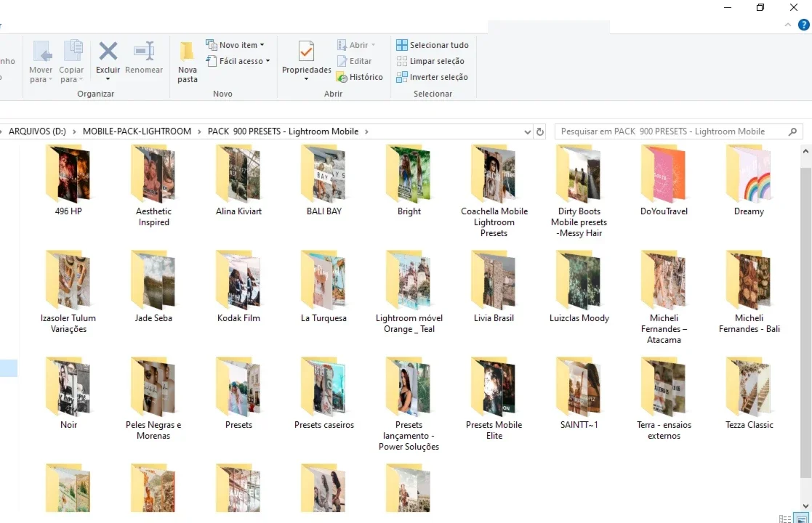
Task: Select the Aesthetic Inspired folder
Action: (153, 186)
